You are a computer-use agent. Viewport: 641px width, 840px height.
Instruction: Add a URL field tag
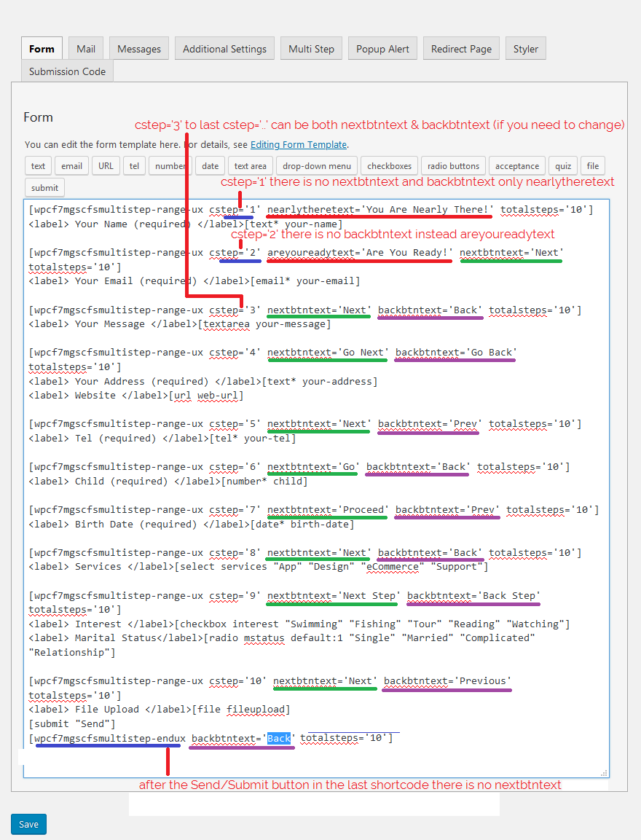coord(106,166)
